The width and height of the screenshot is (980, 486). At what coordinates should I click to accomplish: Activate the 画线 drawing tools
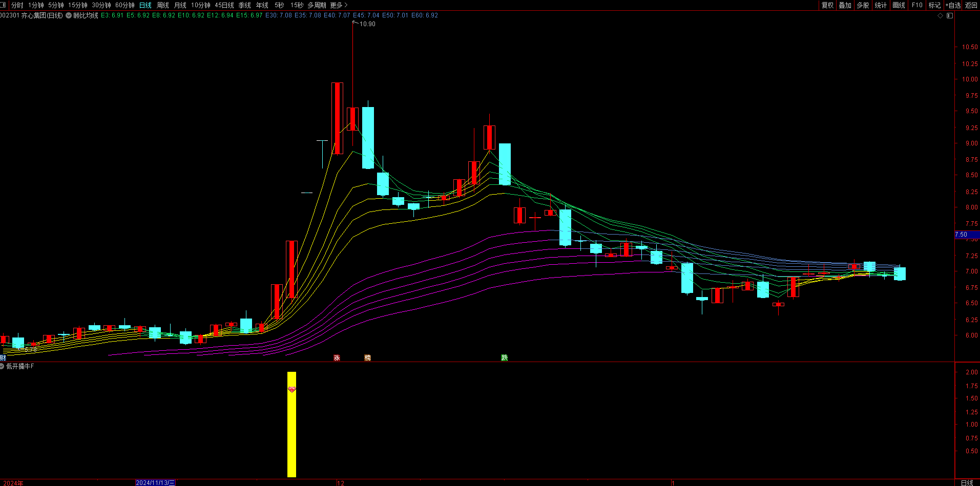coord(899,5)
